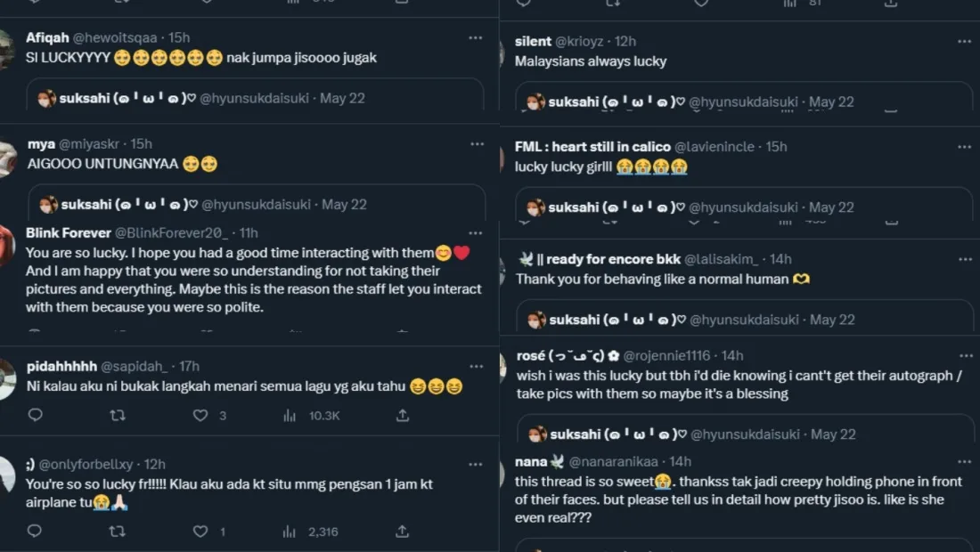The height and width of the screenshot is (552, 980).
Task: Open more options on rosé's tweet
Action: [x=964, y=356]
